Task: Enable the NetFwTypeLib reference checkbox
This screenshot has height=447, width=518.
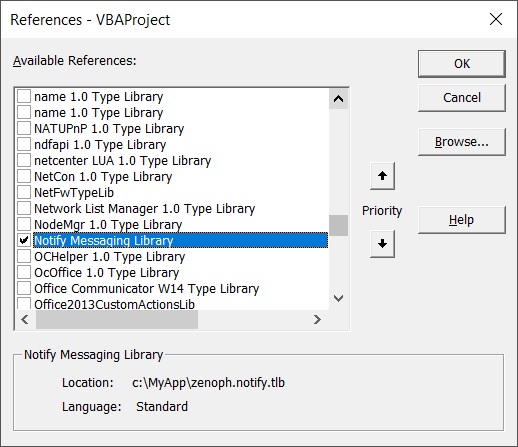Action: point(24,192)
